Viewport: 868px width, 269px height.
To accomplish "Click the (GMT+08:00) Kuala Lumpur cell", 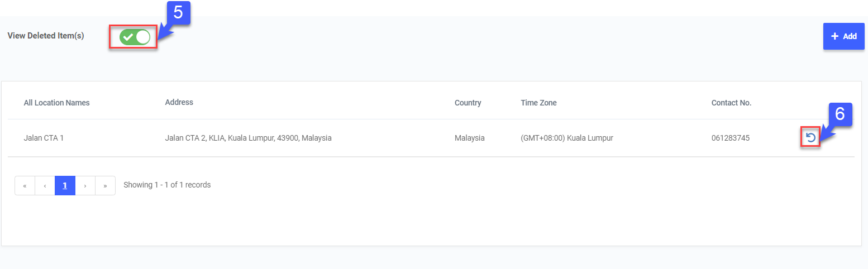I will tap(566, 138).
